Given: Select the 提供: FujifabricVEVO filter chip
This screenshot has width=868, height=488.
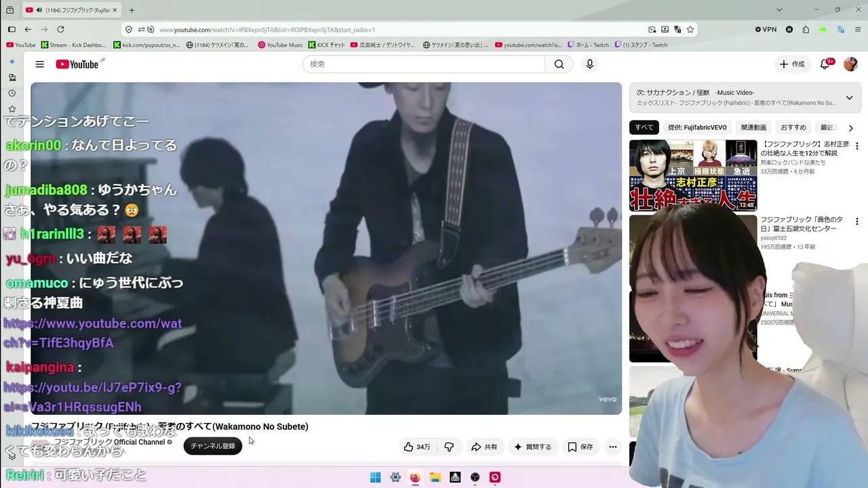Looking at the screenshot, I should [697, 127].
